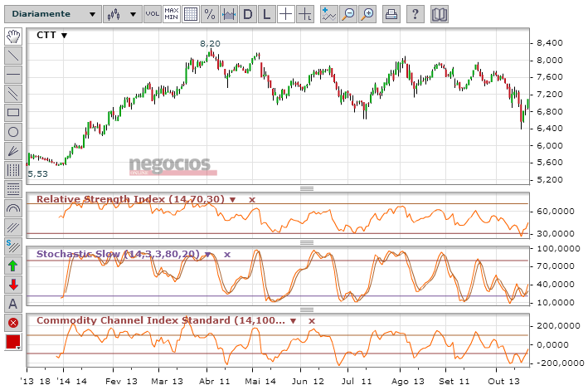Select the trend line drawing tool
The image size is (588, 390).
(x=13, y=56)
